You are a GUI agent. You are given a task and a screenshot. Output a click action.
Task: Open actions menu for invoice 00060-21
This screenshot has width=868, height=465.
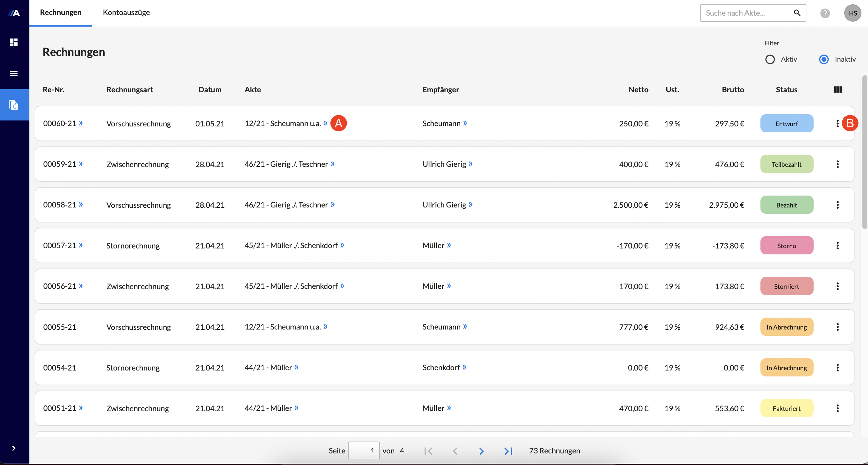[x=837, y=124]
